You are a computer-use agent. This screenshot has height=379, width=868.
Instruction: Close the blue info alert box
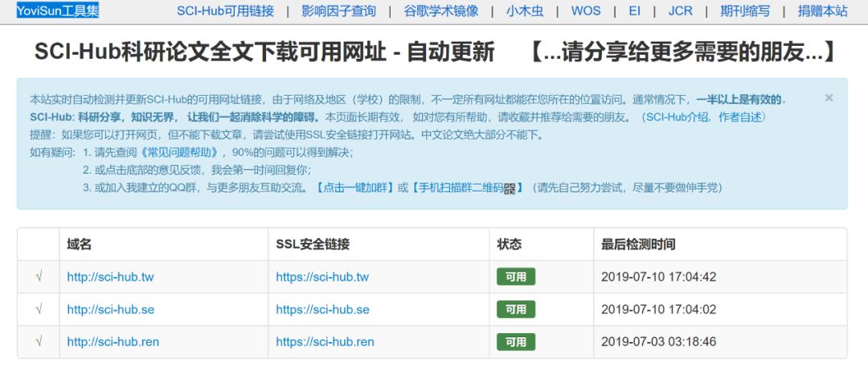[x=829, y=98]
